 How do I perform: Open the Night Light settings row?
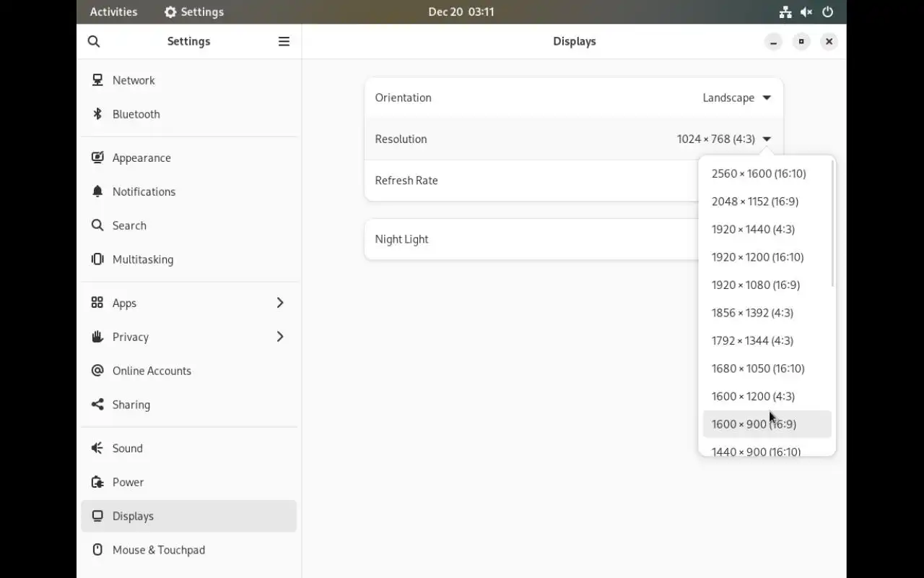pyautogui.click(x=574, y=239)
